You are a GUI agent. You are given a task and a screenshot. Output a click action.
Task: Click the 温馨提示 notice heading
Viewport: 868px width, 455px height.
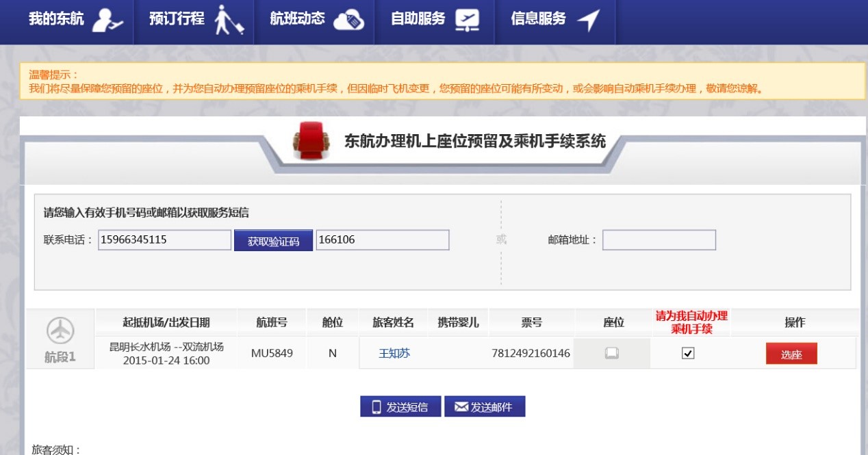(x=54, y=75)
